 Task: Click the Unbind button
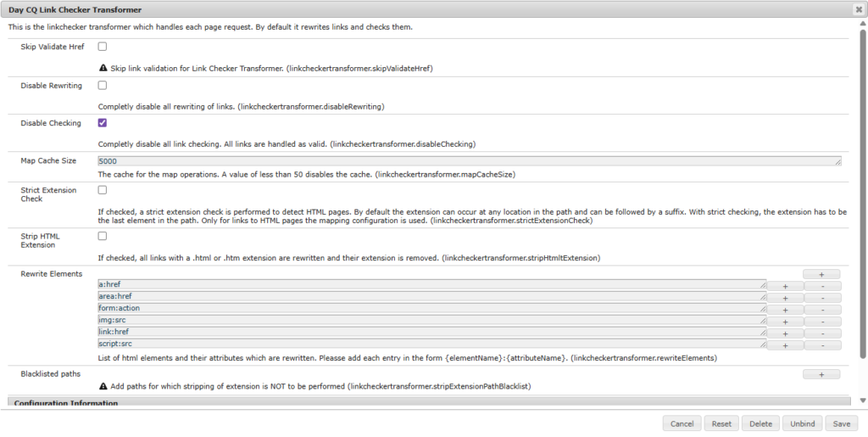click(x=803, y=423)
